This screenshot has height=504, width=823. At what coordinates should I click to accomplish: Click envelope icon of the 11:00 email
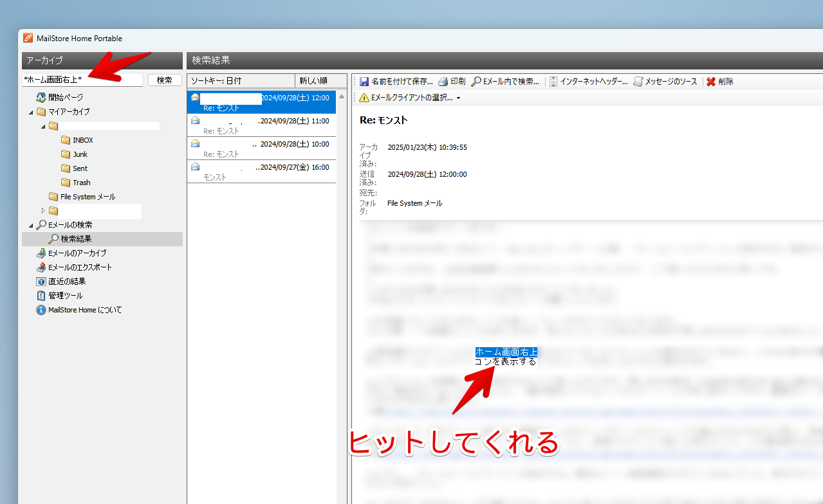[195, 120]
